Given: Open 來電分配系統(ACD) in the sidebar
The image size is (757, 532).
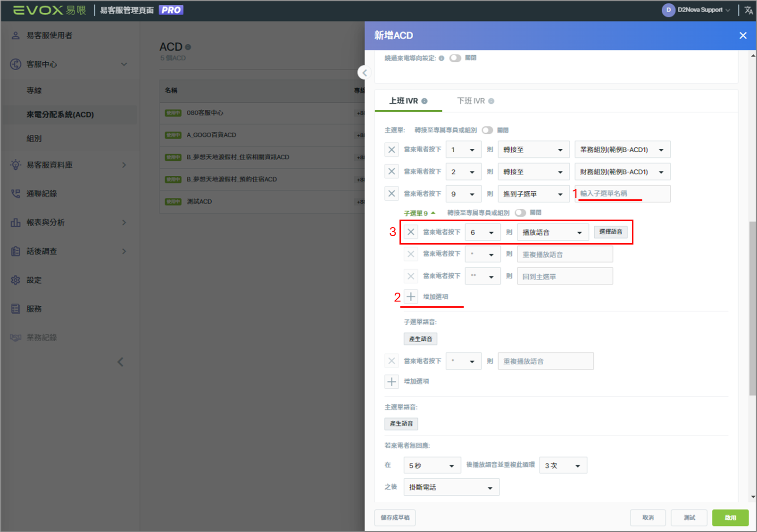Looking at the screenshot, I should click(60, 115).
